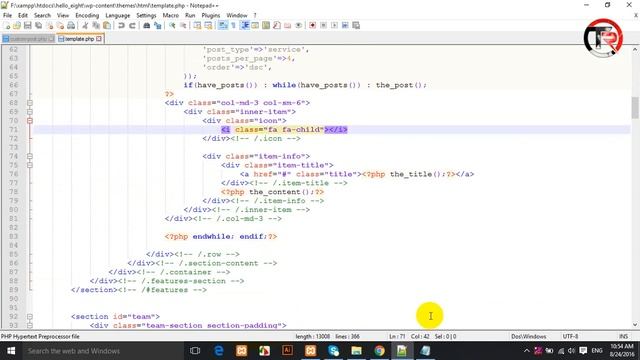The image size is (640, 360).
Task: Click 'Ln : 71' in the status bar
Action: (397, 336)
